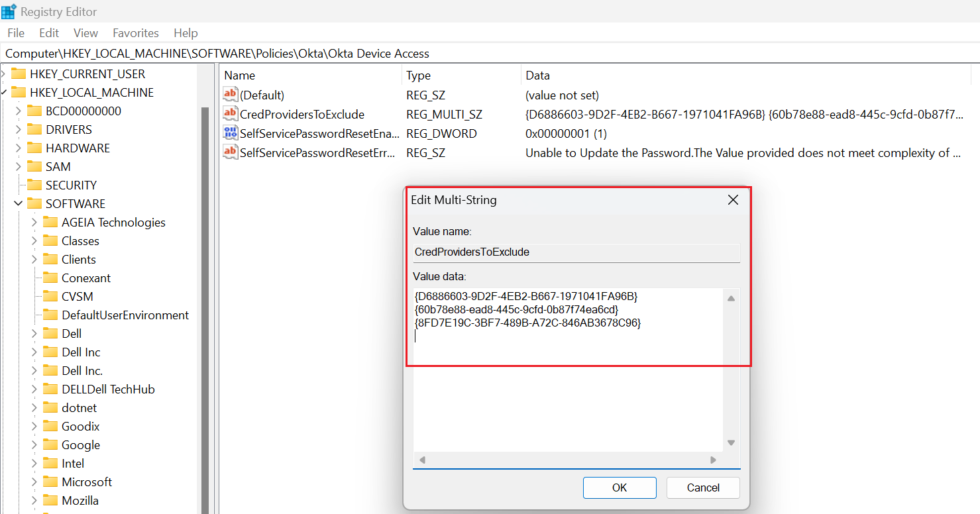Close the Edit Multi-String dialog
Viewport: 980px width, 514px height.
[x=733, y=200]
